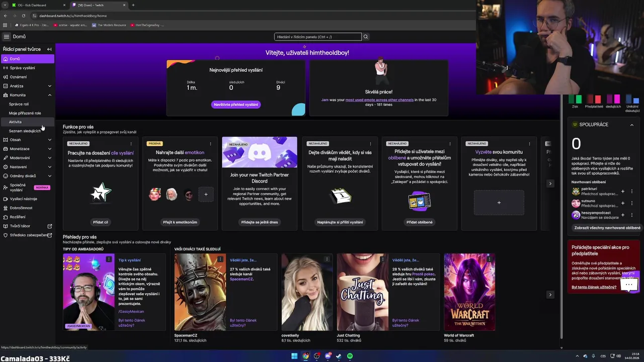This screenshot has height=362, width=644.
Task: Open options menu on cíle vysílání card
Action: (131, 144)
